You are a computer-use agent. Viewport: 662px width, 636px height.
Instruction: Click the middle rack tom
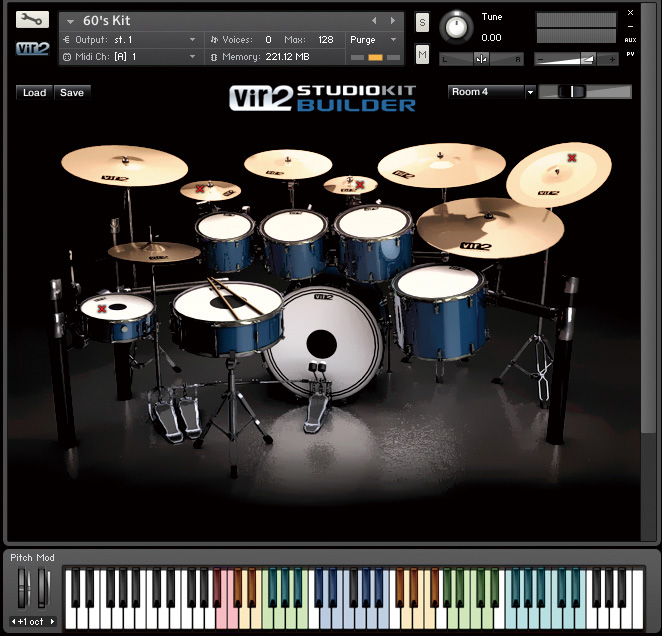click(x=293, y=244)
